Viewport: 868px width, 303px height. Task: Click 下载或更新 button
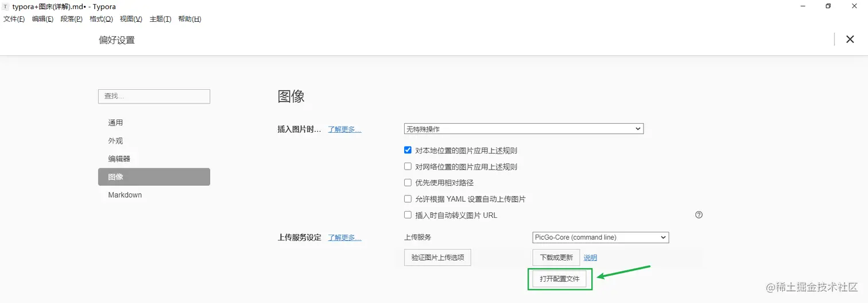[556, 257]
